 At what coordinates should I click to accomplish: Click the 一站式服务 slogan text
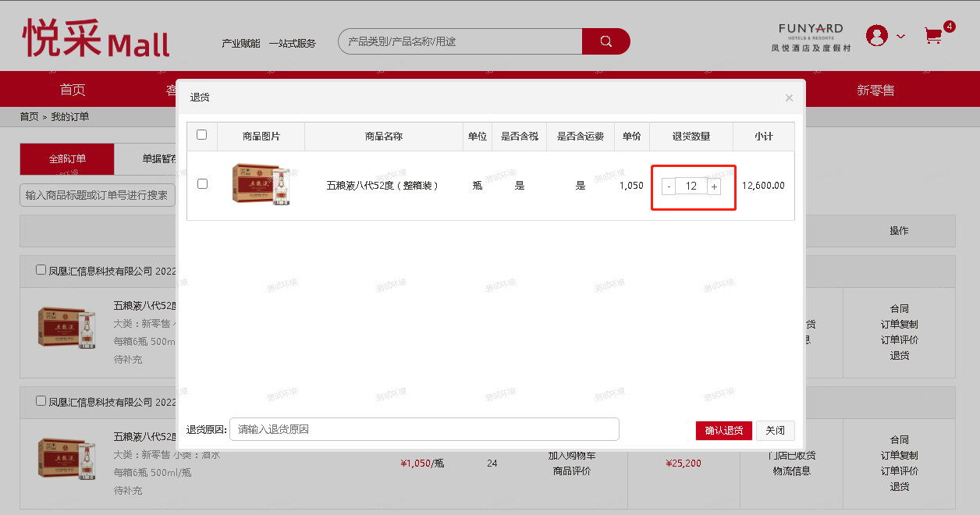coord(293,44)
